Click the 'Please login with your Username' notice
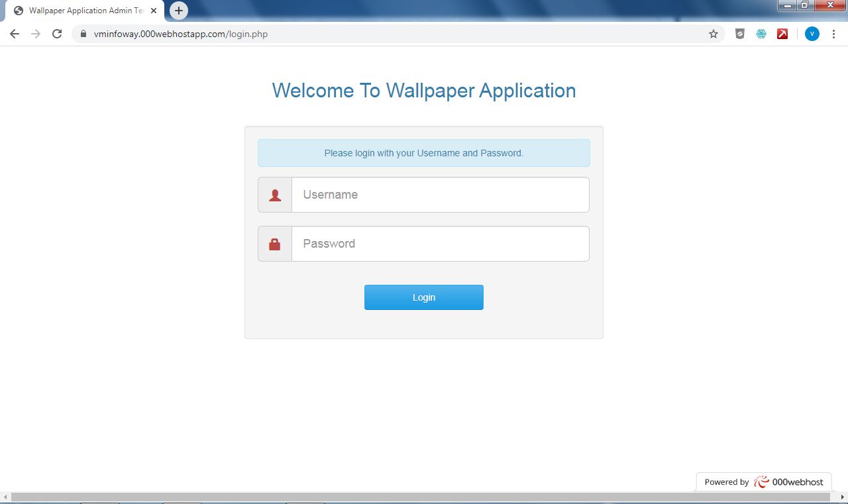 coord(424,153)
